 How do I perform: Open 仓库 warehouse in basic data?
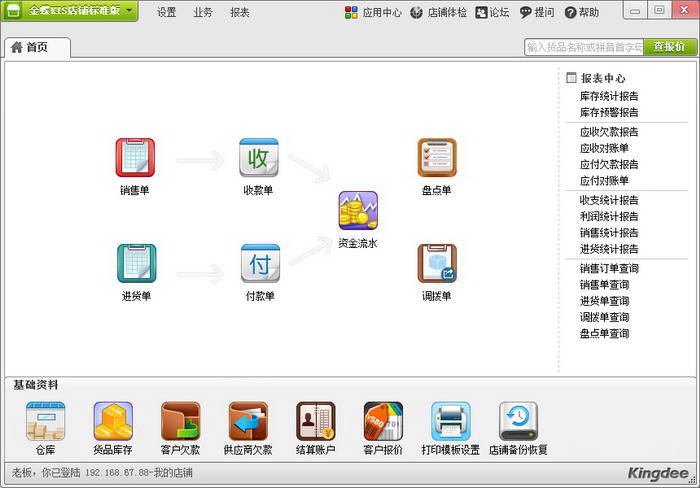pyautogui.click(x=45, y=422)
